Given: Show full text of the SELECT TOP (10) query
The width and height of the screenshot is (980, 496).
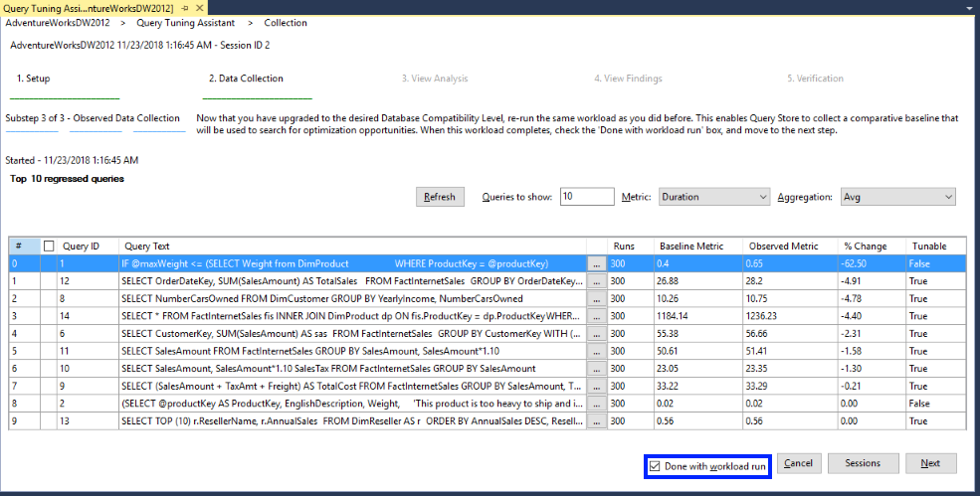Looking at the screenshot, I should (597, 419).
